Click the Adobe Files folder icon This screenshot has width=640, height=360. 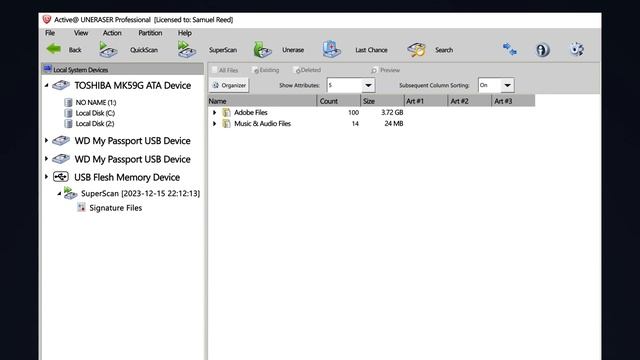[x=226, y=112]
